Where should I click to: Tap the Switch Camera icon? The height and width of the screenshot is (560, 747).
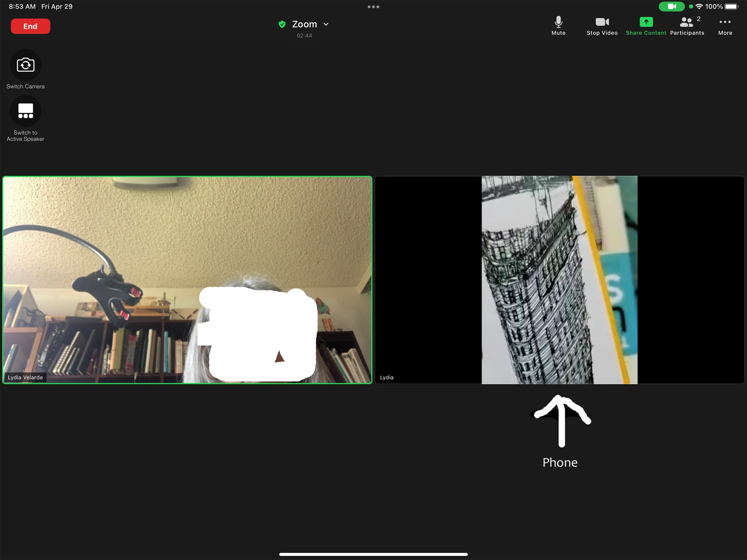(x=25, y=65)
